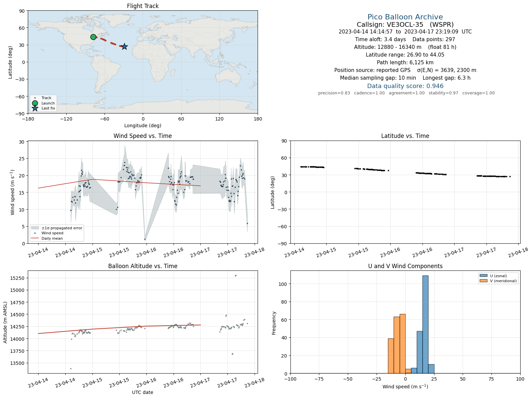
Task: Click the lowest wind speed point near 1 m/s
Action: coord(145,239)
